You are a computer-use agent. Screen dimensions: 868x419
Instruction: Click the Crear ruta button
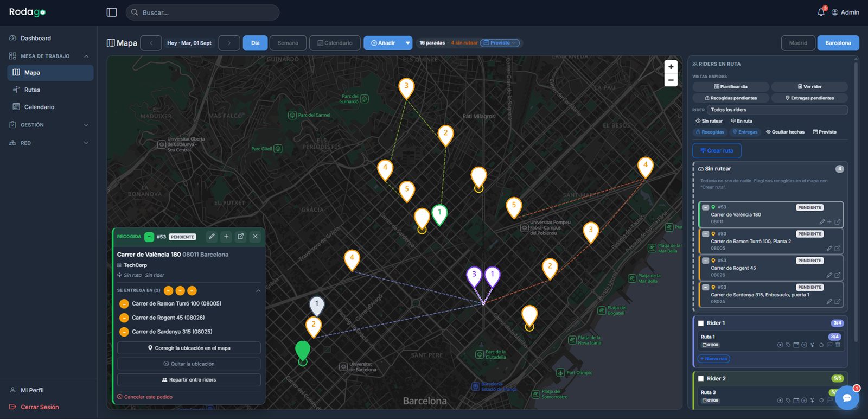click(717, 151)
